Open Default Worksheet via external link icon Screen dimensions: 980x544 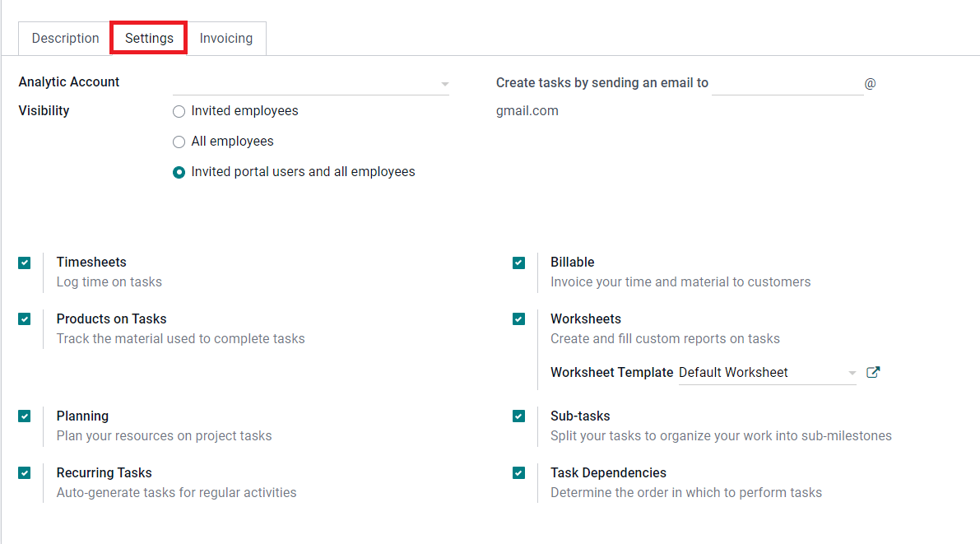873,372
